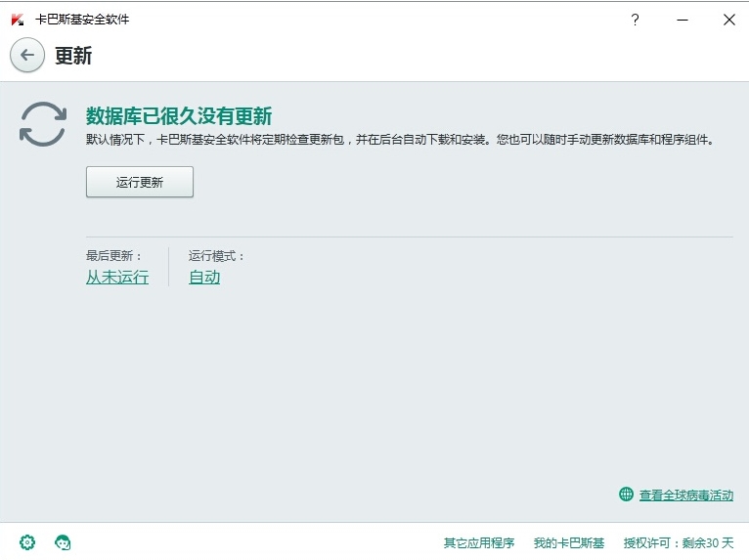749x560 pixels.
Task: Open support via the face icon
Action: pos(63,542)
